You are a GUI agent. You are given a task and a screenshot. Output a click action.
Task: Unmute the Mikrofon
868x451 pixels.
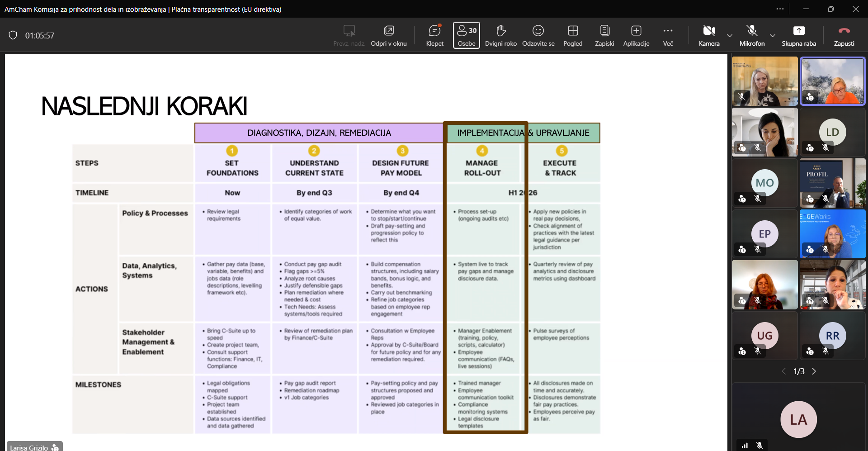tap(752, 35)
